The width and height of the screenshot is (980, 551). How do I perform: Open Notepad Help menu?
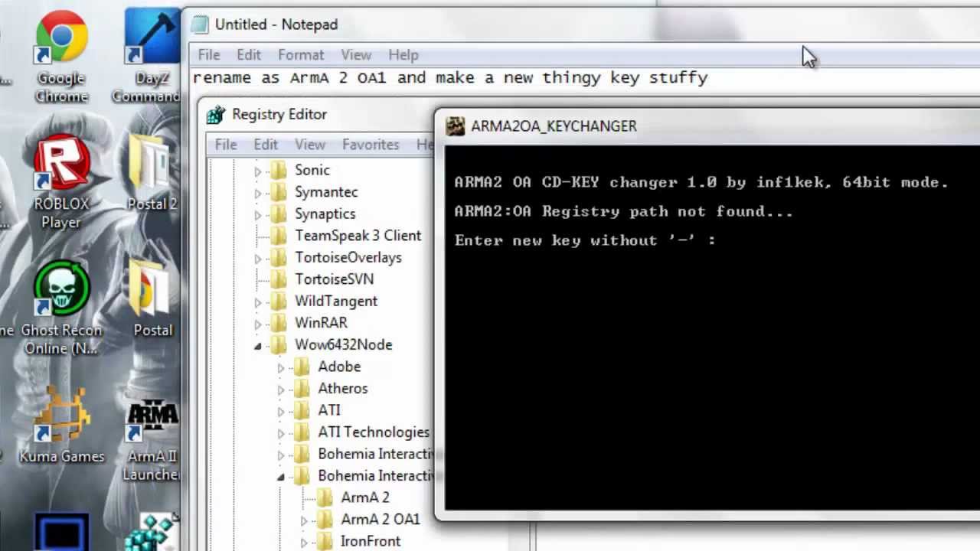point(403,55)
